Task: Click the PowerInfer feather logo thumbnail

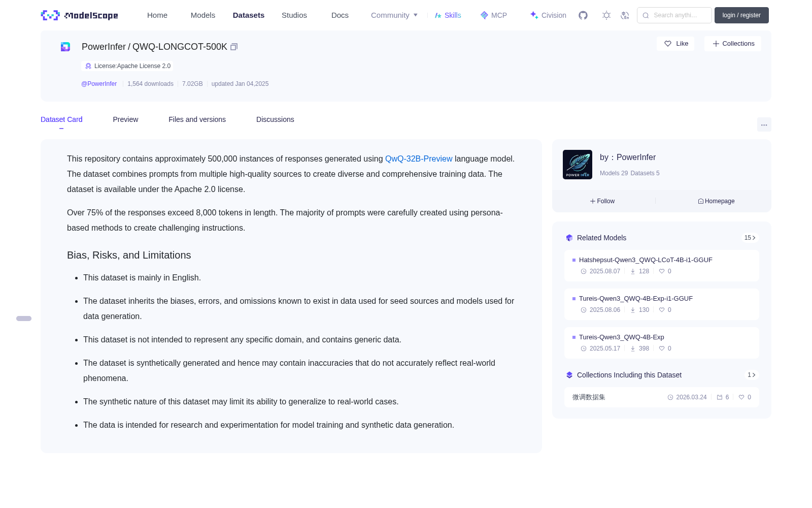Action: click(x=578, y=165)
